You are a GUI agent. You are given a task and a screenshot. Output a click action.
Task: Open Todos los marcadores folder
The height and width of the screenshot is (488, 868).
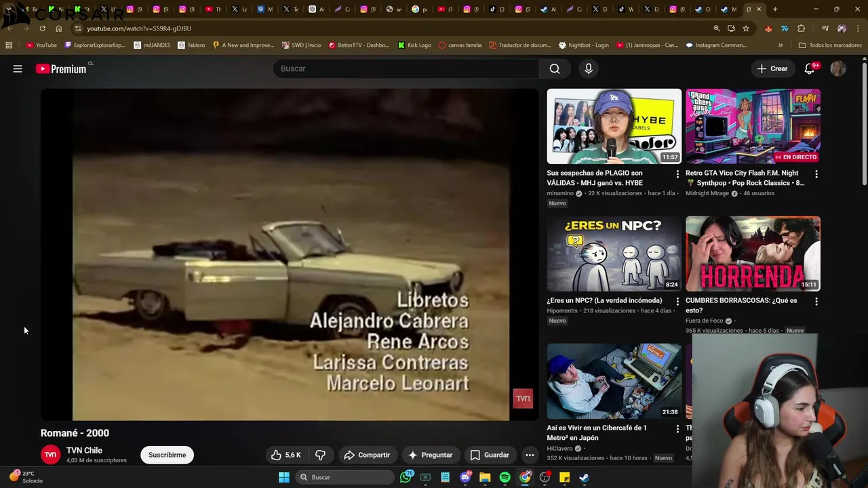[x=830, y=45]
